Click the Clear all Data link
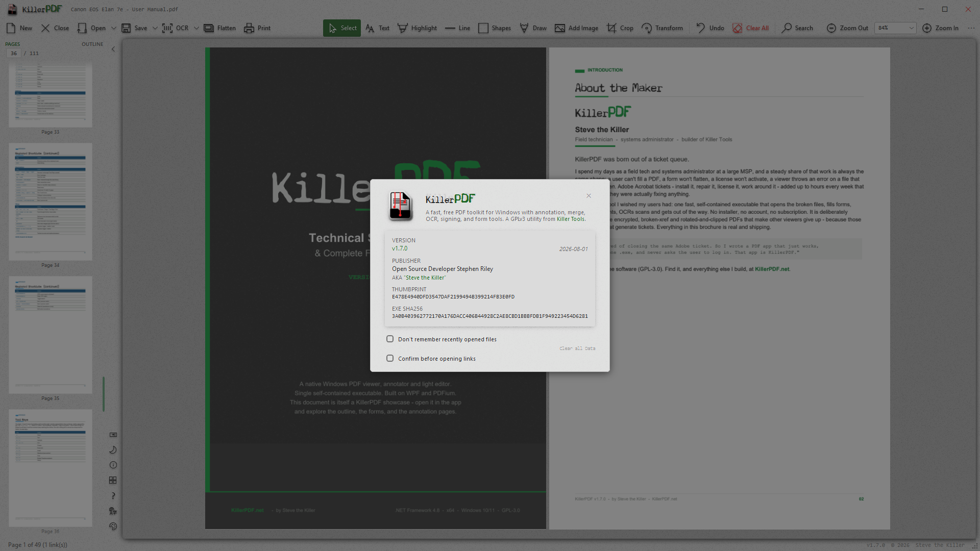This screenshot has width=980, height=551. (577, 348)
